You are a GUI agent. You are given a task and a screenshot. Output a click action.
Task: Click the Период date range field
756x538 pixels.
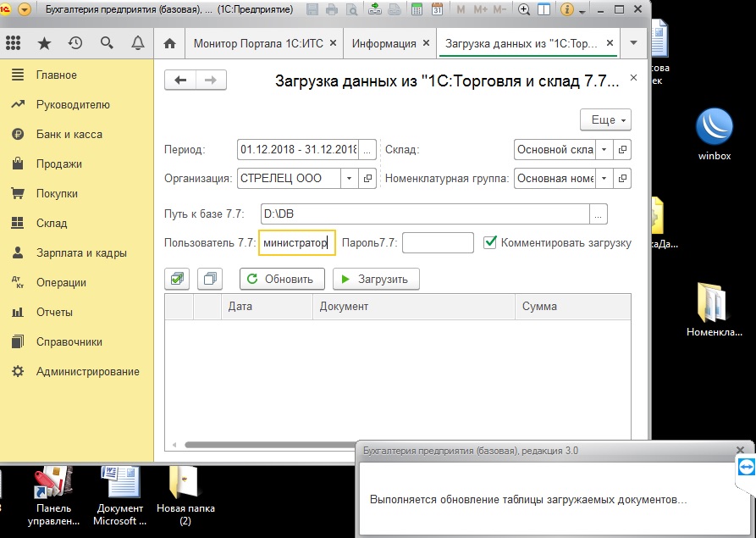[x=299, y=150]
